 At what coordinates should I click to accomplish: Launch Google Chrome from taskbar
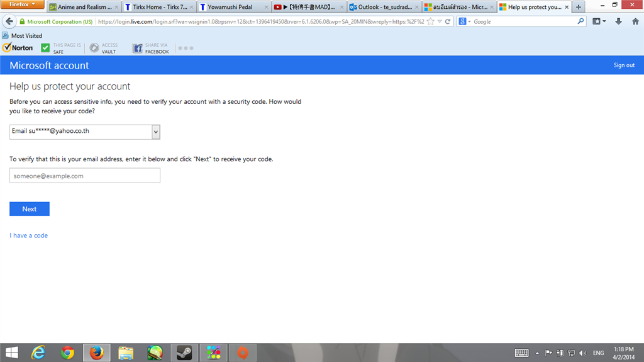[67, 353]
